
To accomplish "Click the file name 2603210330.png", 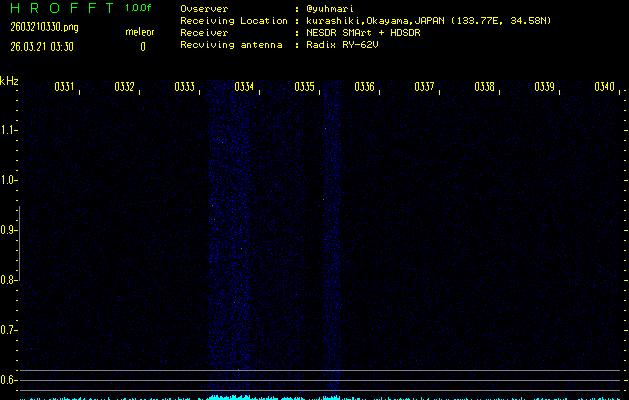I will (x=45, y=27).
